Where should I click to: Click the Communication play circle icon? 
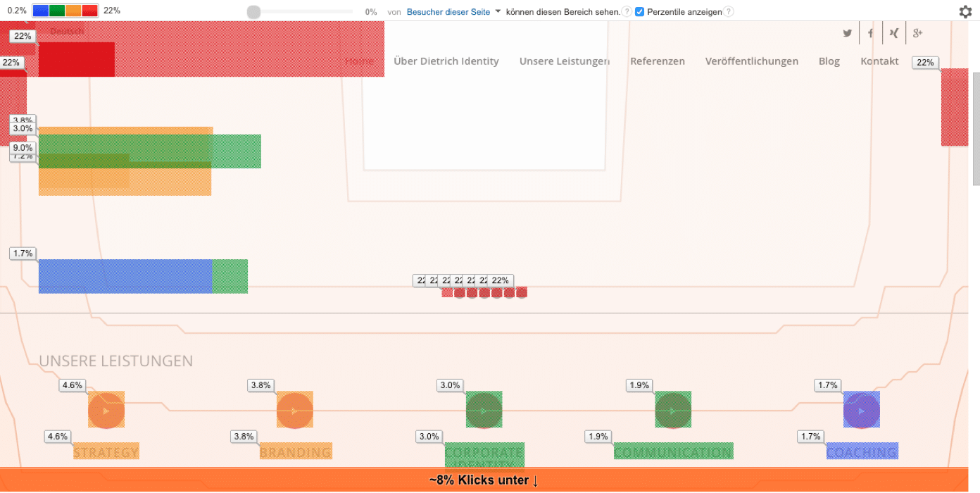pos(673,410)
